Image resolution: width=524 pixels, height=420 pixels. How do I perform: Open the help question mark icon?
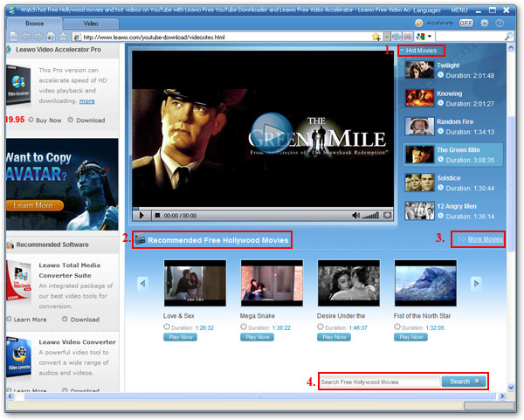[x=500, y=23]
